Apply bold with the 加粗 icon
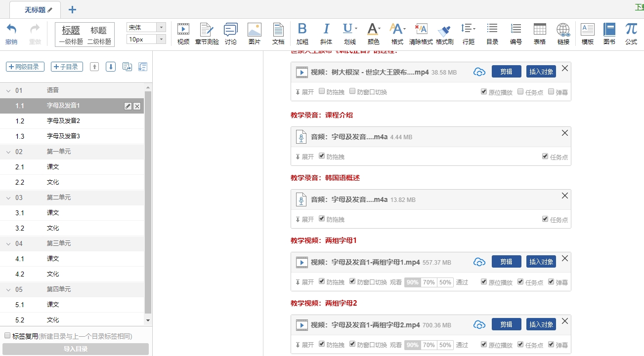The image size is (644, 356). [x=302, y=34]
